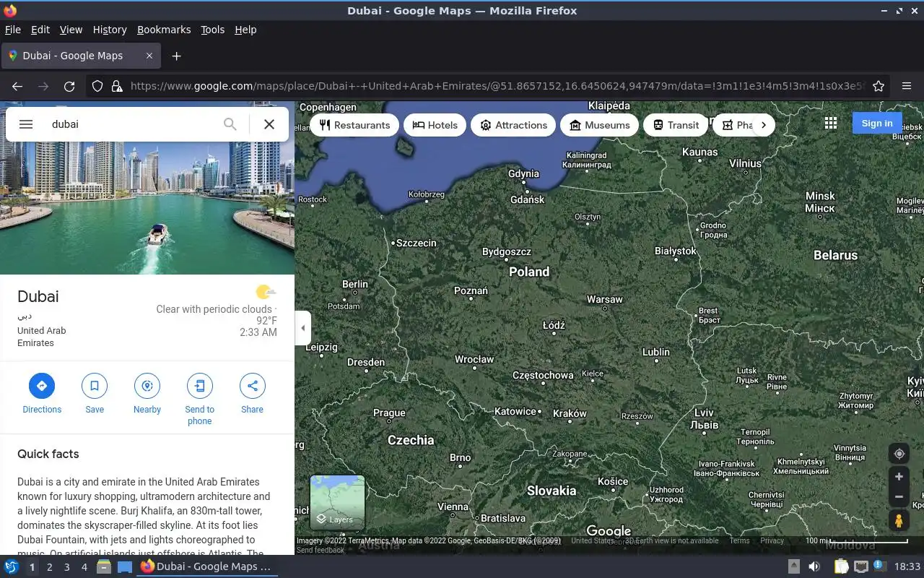Click the Dubai marina photo
The height and width of the screenshot is (578, 924).
click(x=147, y=208)
